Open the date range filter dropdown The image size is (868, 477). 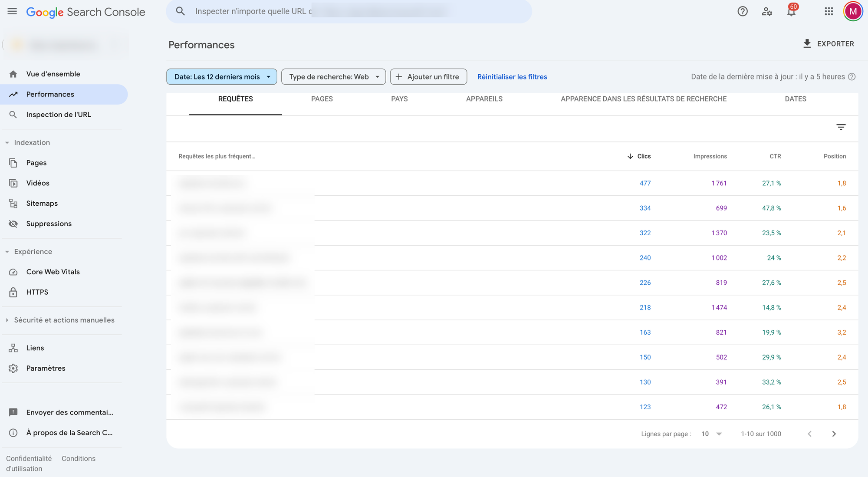[x=221, y=77]
